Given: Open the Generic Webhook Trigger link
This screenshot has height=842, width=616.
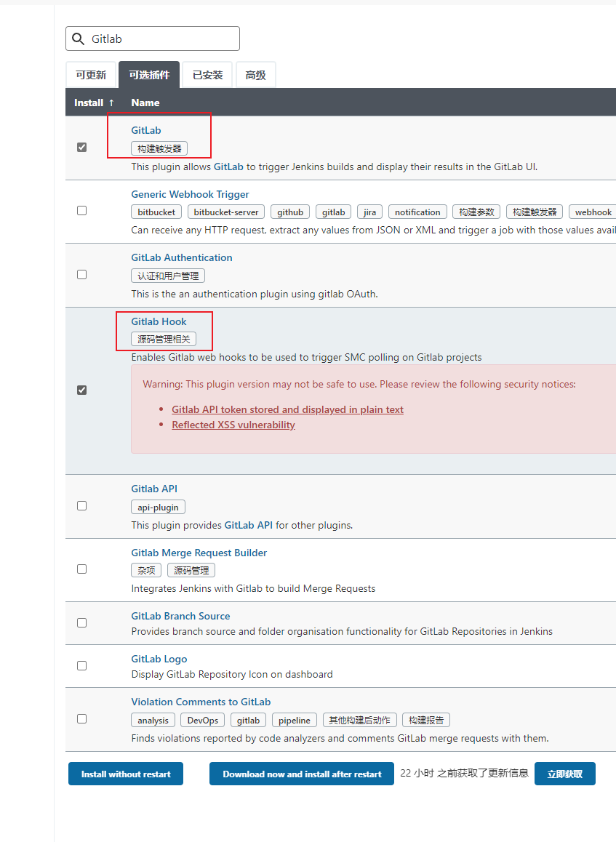Looking at the screenshot, I should coord(190,194).
